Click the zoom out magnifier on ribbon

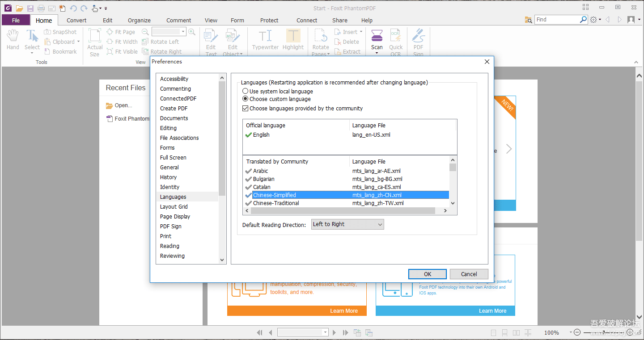[x=145, y=32]
